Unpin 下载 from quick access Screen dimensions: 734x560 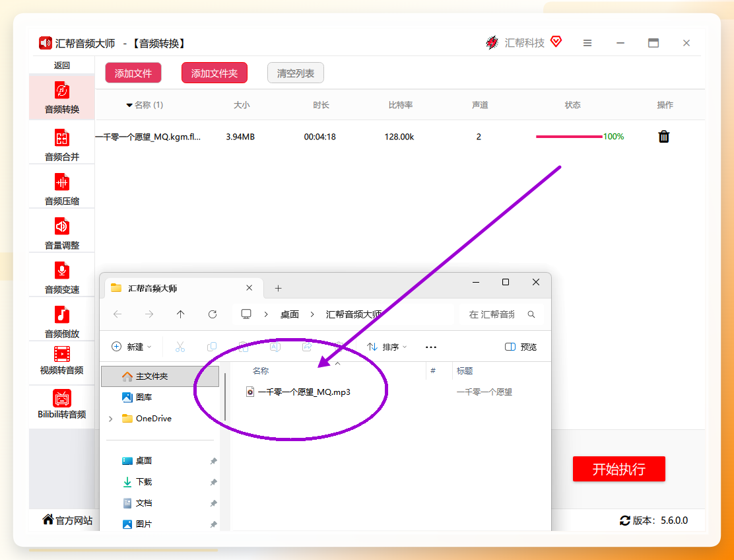click(213, 482)
